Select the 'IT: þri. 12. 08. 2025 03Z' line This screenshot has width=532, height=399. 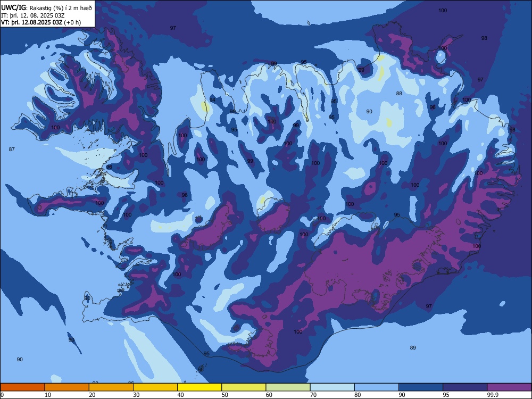pos(33,15)
